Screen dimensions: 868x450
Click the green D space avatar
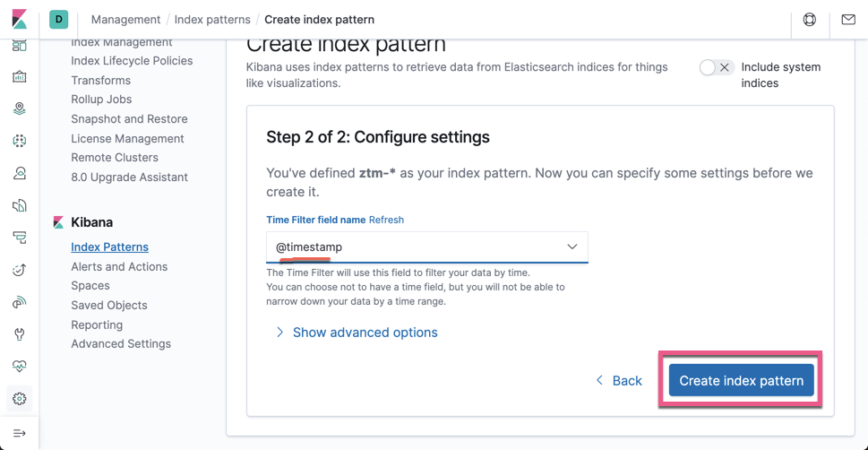(59, 19)
